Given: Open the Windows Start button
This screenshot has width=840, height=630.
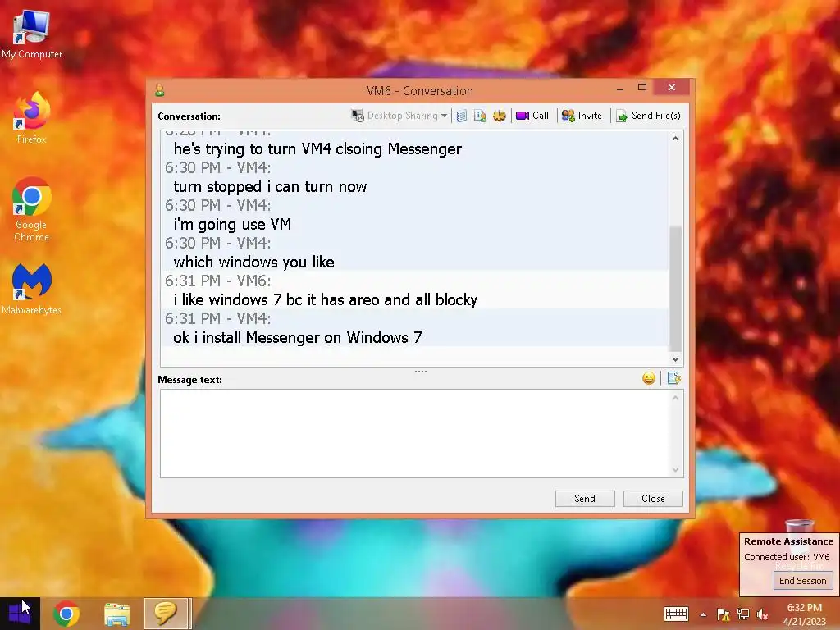Looking at the screenshot, I should [x=20, y=614].
